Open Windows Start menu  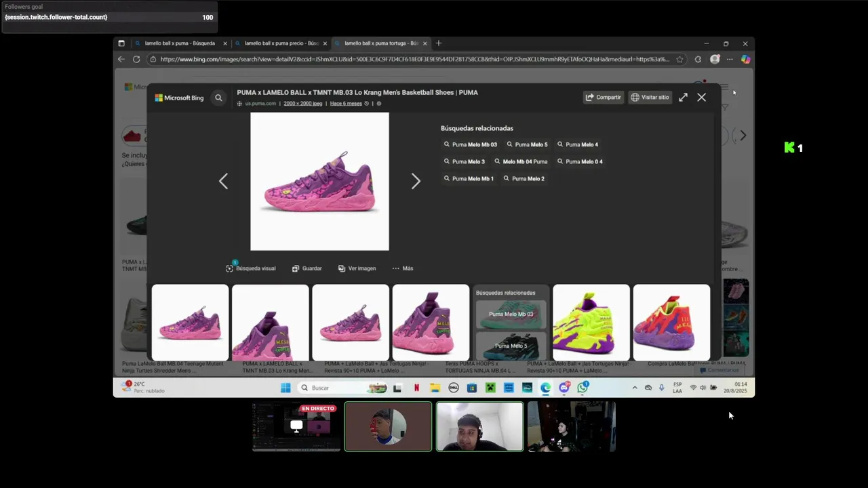click(285, 388)
